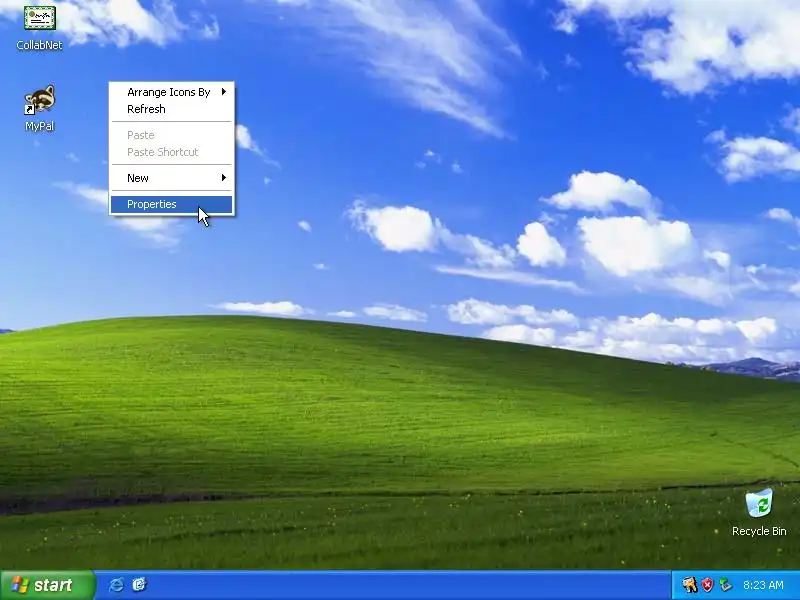800x600 pixels.
Task: Open the Start menu
Action: coord(47,585)
